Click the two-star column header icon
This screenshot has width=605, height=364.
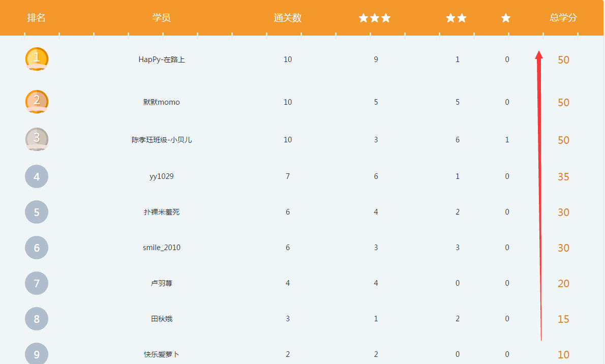(x=456, y=18)
